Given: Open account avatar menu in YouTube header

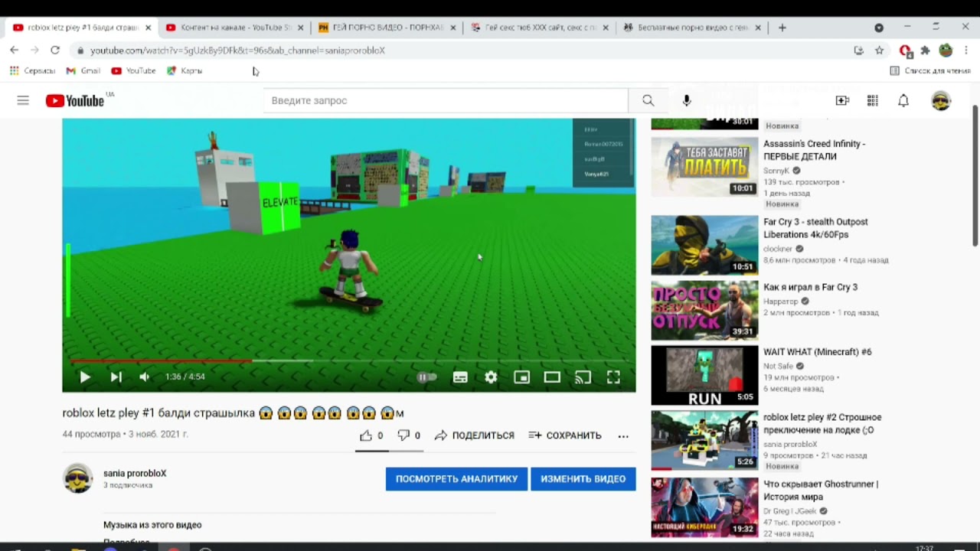Looking at the screenshot, I should tap(941, 100).
